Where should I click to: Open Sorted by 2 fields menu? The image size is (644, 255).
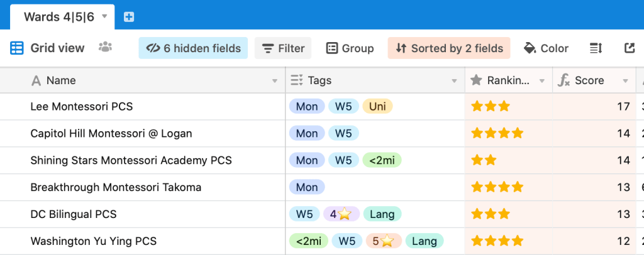coord(449,48)
